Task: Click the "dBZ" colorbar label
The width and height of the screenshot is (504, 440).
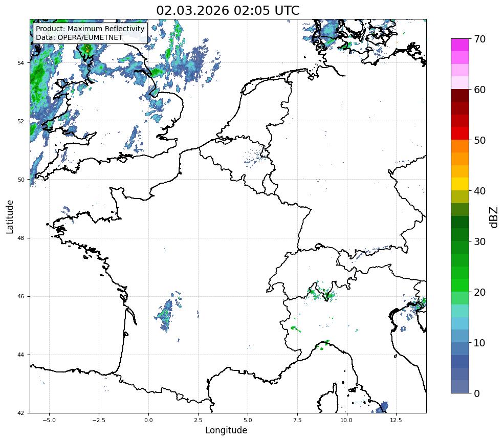Action: (x=494, y=217)
